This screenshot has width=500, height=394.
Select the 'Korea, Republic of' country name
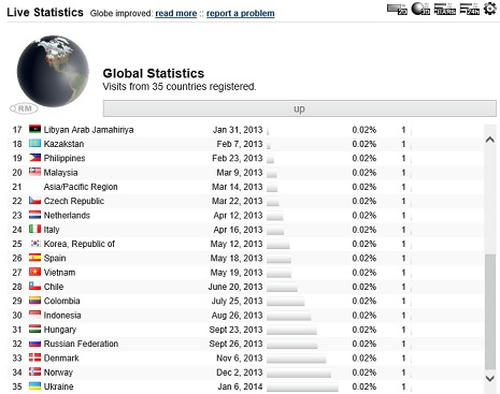click(79, 244)
